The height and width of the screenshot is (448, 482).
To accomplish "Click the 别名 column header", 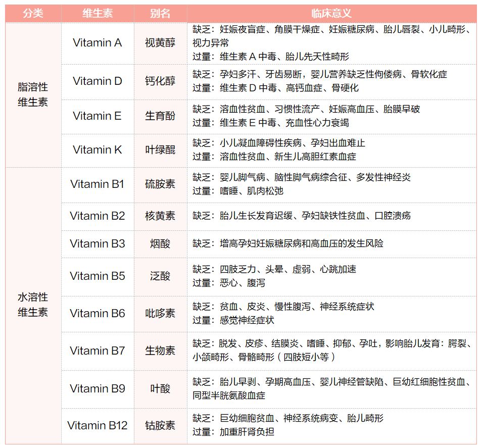I will (x=160, y=14).
